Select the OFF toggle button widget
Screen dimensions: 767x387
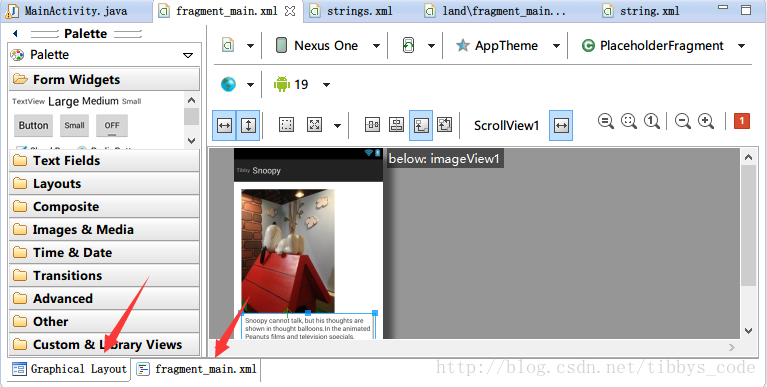[x=112, y=125]
